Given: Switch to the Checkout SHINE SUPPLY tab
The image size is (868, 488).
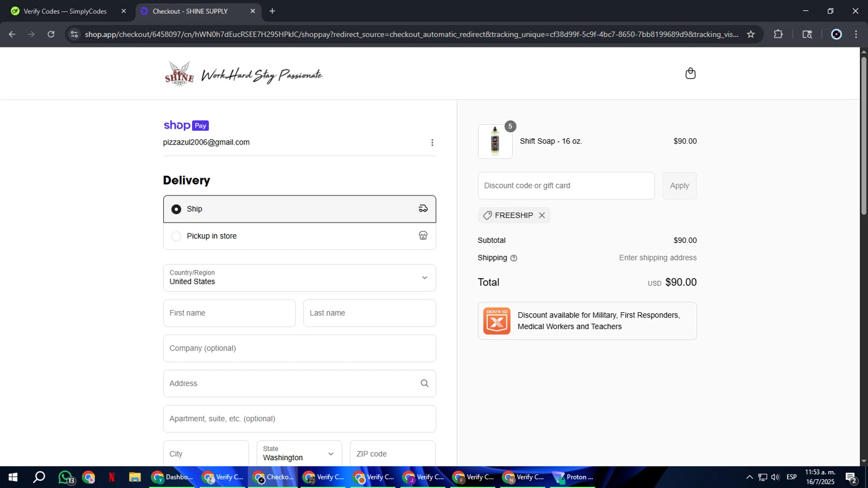Looking at the screenshot, I should (197, 11).
